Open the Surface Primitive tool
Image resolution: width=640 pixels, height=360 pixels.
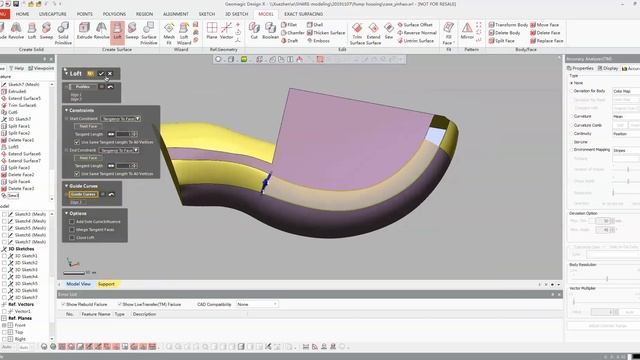coord(149,33)
